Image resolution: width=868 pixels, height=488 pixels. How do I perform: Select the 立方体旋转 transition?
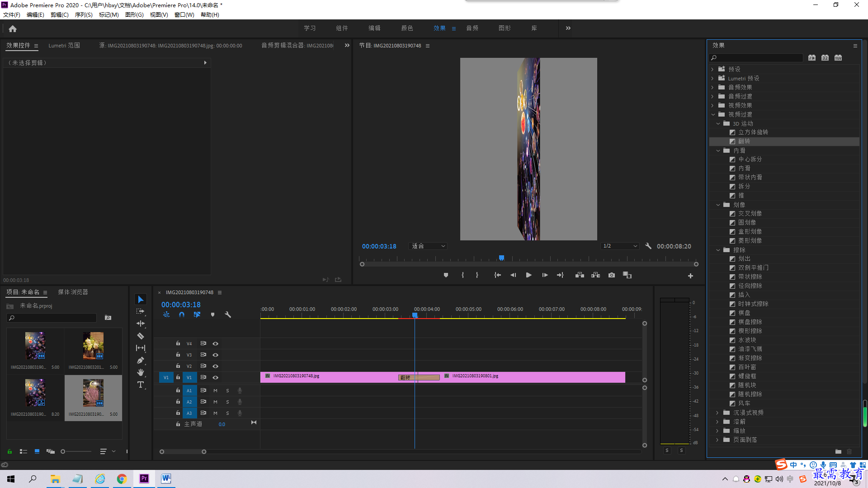[x=753, y=132]
